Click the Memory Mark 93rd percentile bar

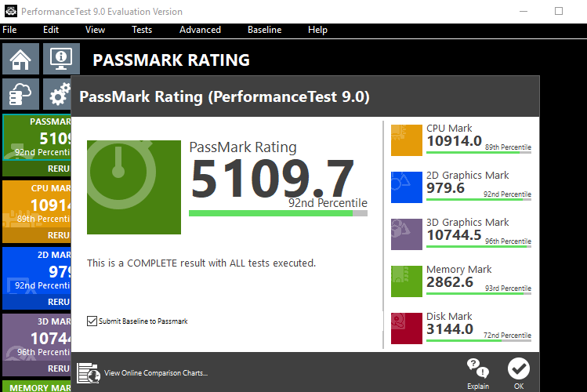479,293
